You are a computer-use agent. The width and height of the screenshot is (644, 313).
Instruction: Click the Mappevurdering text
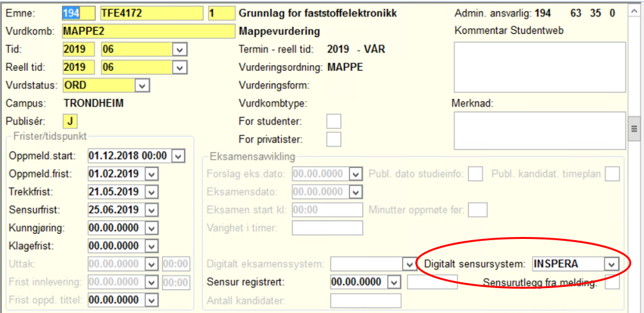point(279,32)
